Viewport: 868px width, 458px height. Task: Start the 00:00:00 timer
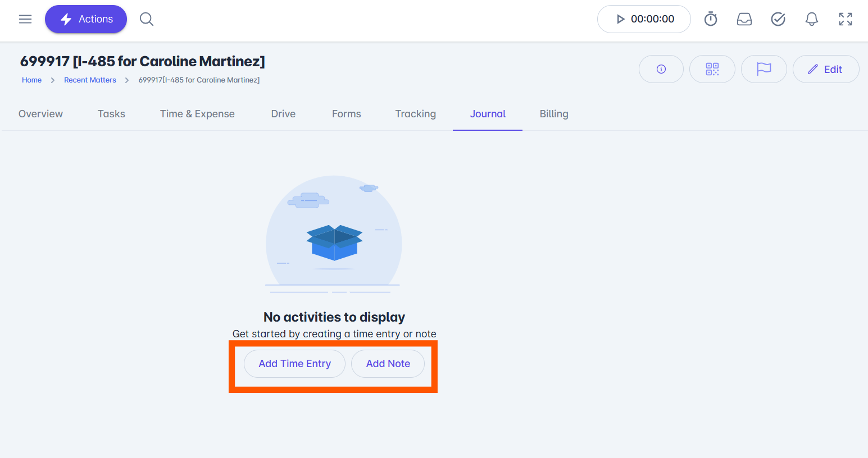click(x=644, y=19)
